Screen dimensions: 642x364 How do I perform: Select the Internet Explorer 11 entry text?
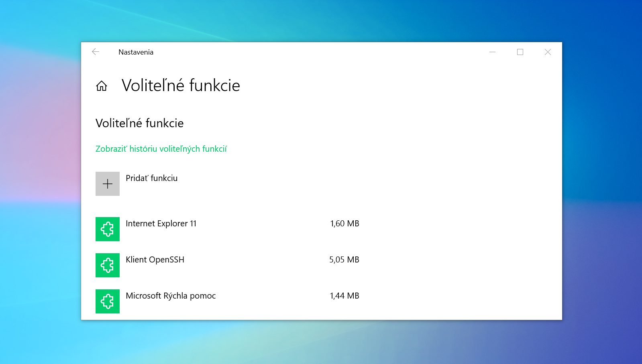pyautogui.click(x=161, y=224)
